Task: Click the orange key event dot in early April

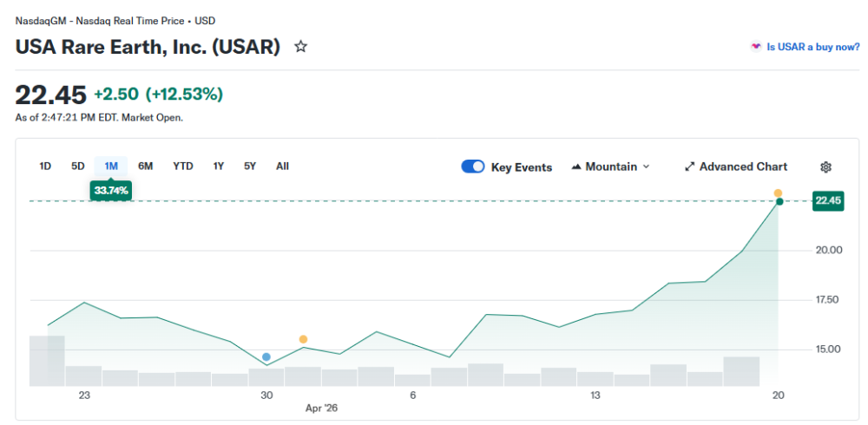Action: point(303,339)
